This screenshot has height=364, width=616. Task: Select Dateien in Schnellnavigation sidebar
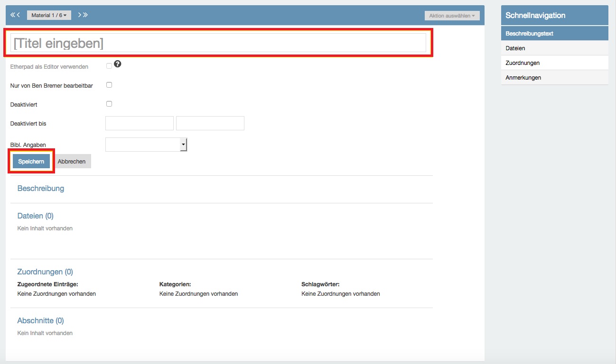[x=554, y=48]
